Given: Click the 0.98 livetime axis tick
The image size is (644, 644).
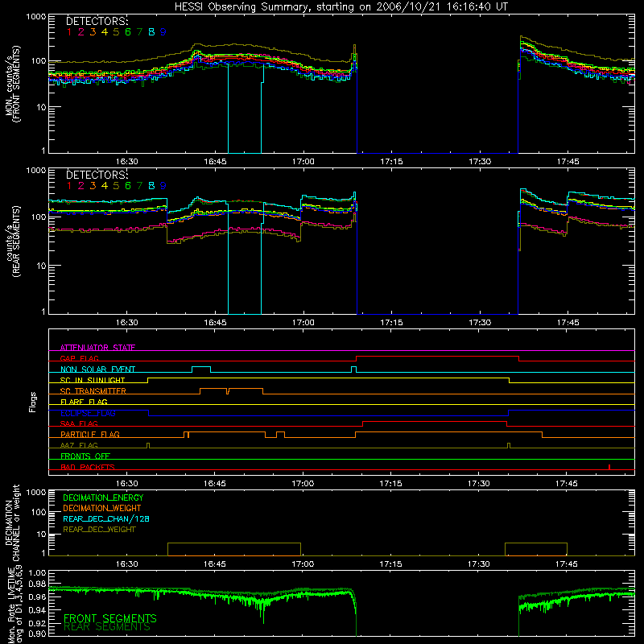Looking at the screenshot, I should click(37, 584).
